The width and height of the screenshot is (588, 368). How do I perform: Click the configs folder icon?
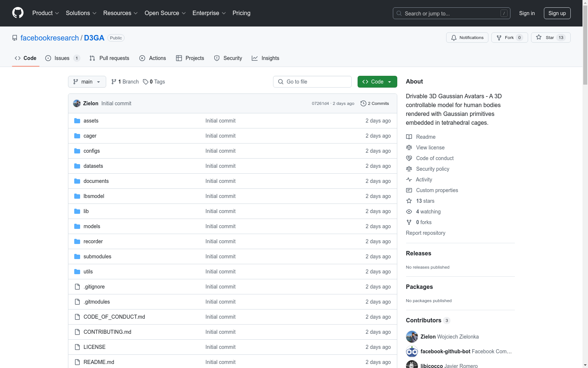pos(77,151)
